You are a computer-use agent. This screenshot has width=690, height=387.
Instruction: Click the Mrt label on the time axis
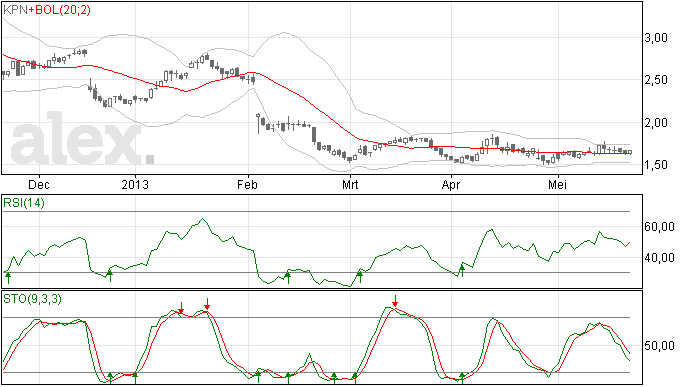point(350,184)
